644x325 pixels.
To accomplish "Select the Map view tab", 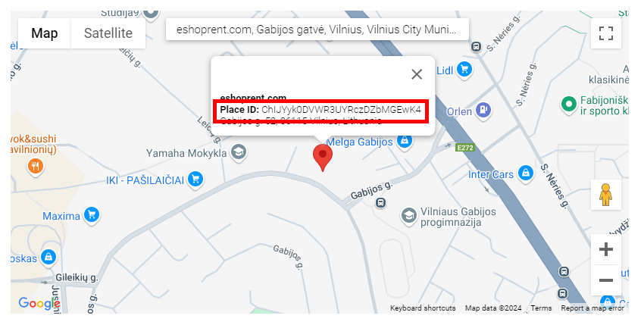I will tap(45, 33).
